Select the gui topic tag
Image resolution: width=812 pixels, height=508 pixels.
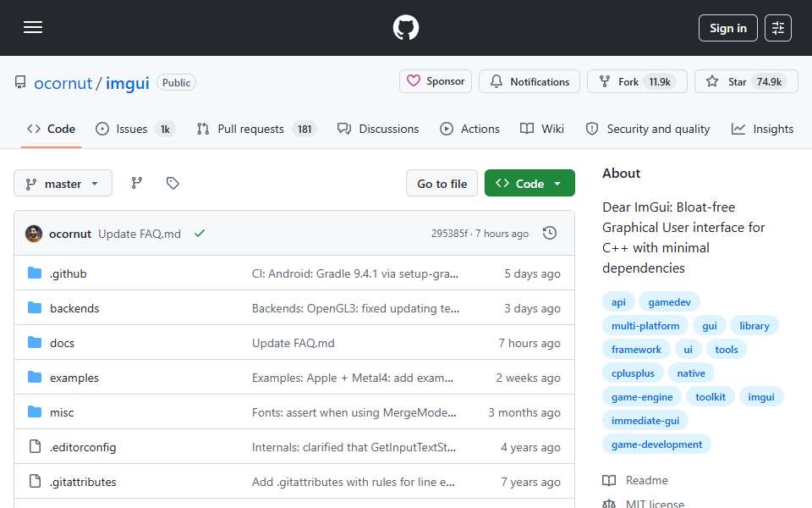710,326
